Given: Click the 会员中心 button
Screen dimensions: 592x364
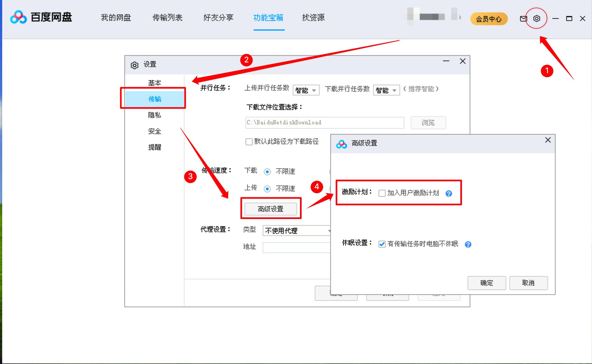Looking at the screenshot, I should 489,18.
